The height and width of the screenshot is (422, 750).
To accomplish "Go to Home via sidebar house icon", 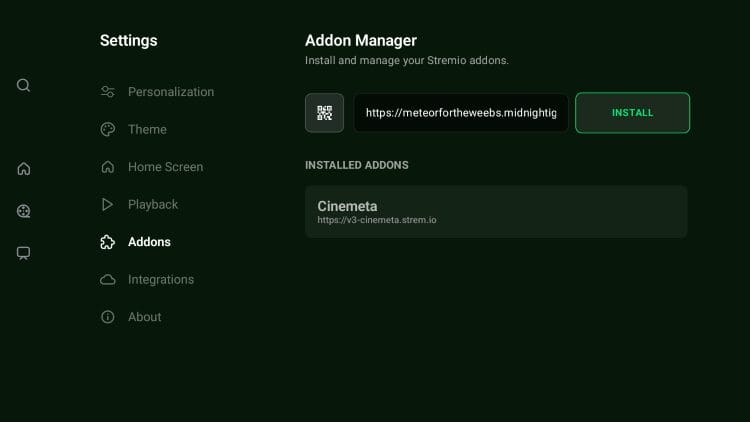I will [x=23, y=169].
